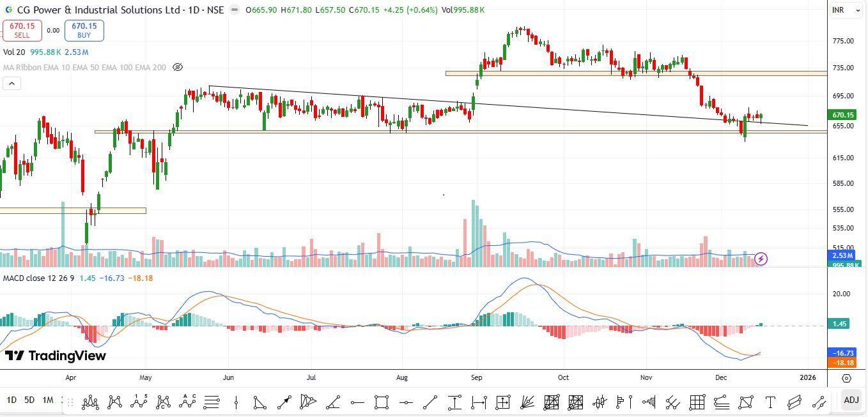This screenshot has width=868, height=417.
Task: Click the 1.45 MACD histogram value label
Action: click(840, 324)
